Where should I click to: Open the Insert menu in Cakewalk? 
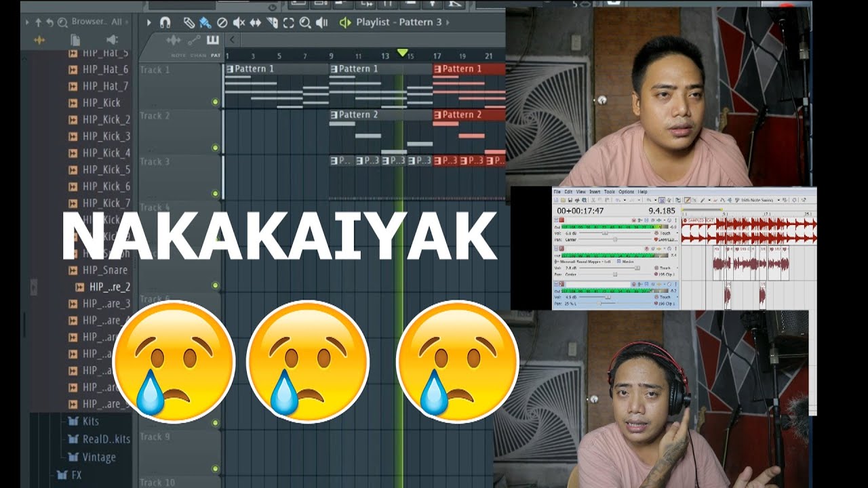coord(595,192)
